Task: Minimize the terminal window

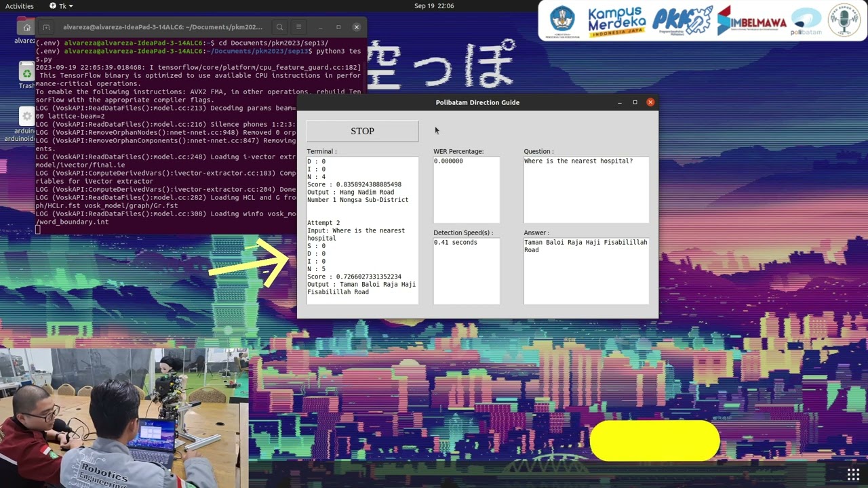Action: (x=320, y=27)
